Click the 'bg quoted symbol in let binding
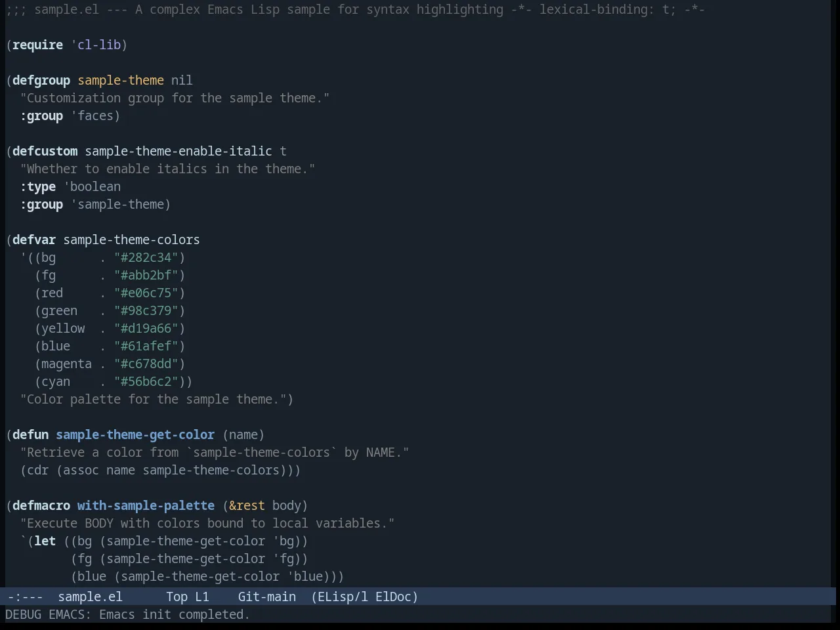This screenshot has width=840, height=630. 283,541
